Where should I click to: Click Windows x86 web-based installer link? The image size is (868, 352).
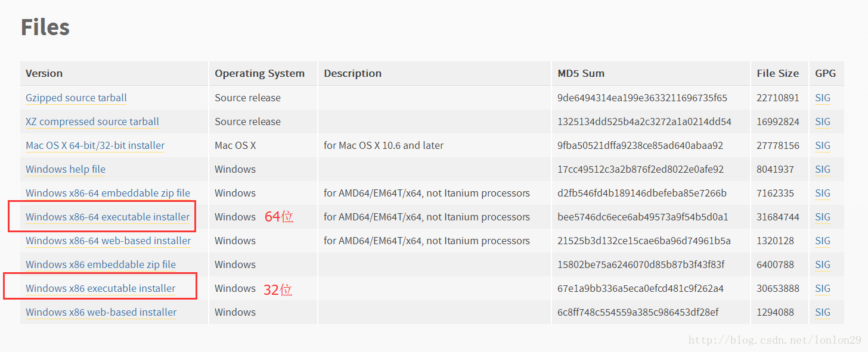(x=101, y=312)
